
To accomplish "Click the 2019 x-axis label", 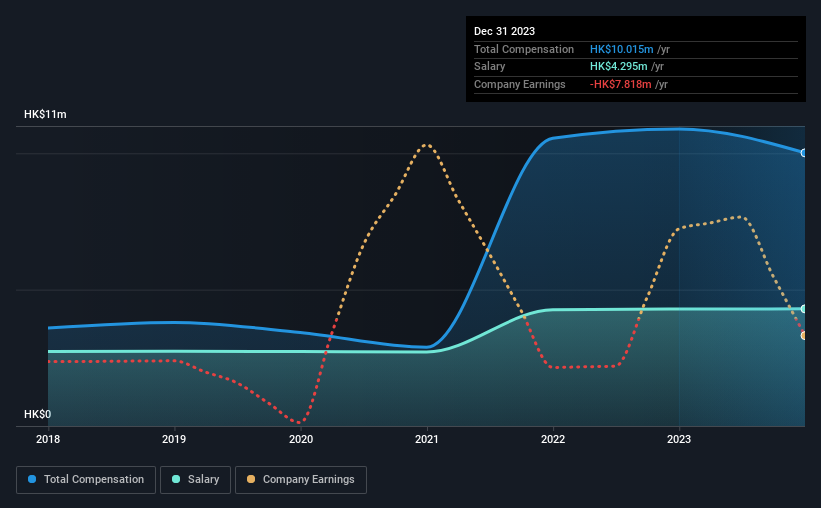I will point(174,439).
